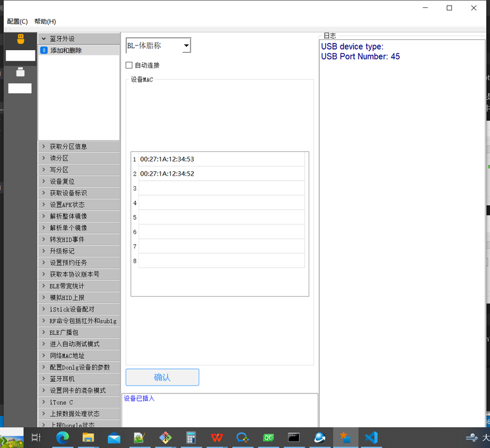Click the USB Port Number: 45 log line

pyautogui.click(x=360, y=56)
